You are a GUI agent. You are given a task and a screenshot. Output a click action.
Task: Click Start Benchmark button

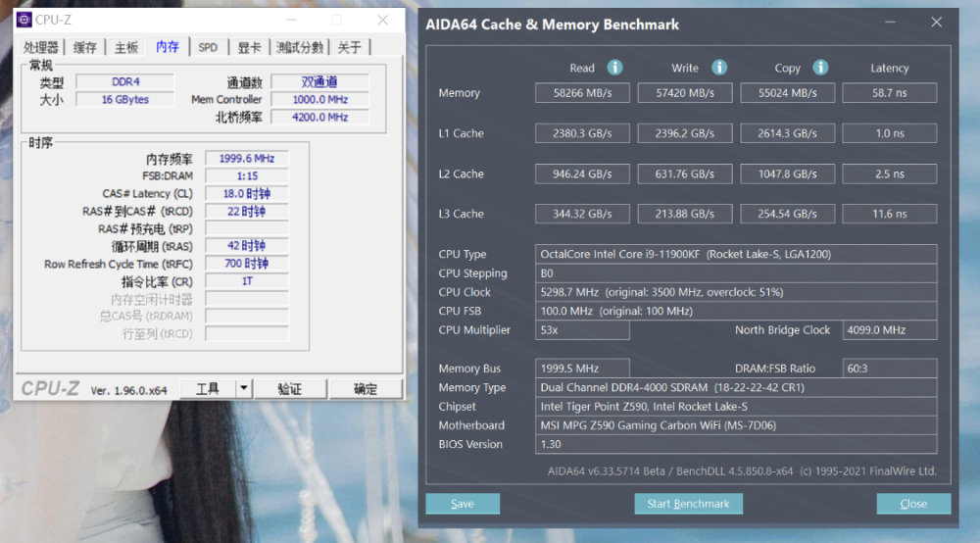(x=688, y=504)
